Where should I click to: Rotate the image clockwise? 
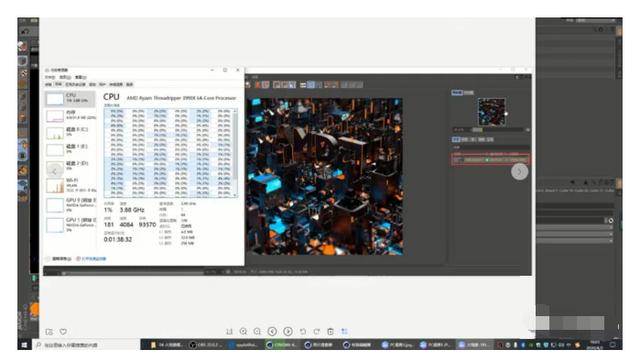(317, 332)
